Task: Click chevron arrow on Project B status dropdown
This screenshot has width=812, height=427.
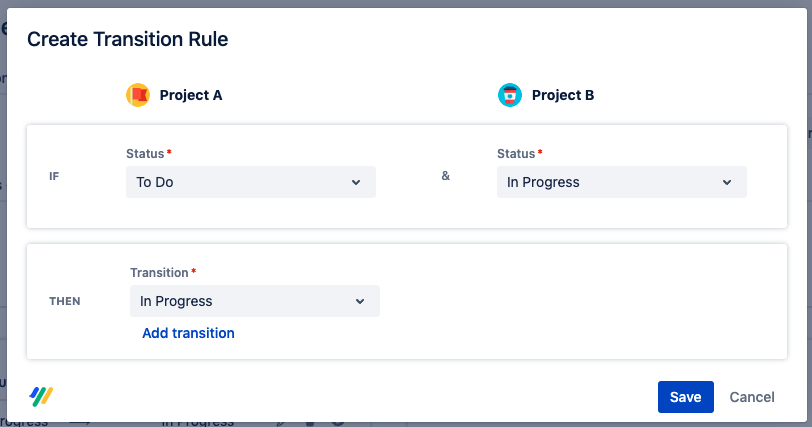Action: (727, 182)
